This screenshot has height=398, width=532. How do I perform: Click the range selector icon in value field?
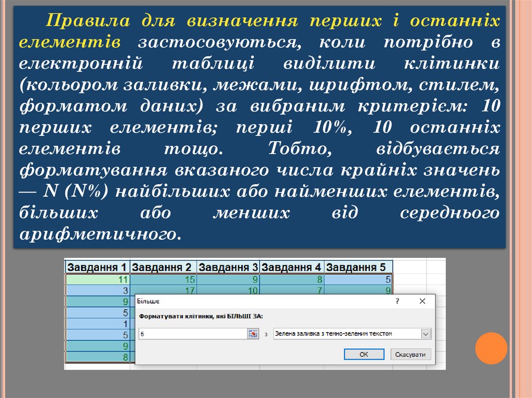253,334
